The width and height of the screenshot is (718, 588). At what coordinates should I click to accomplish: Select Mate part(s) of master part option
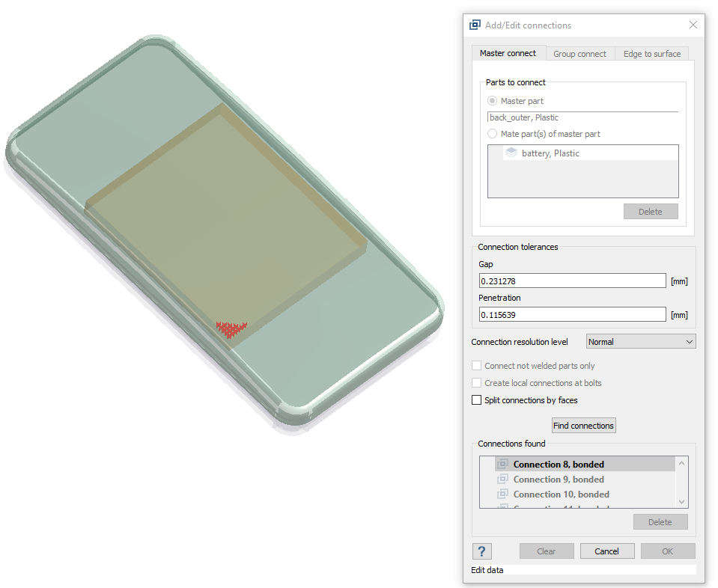(x=492, y=134)
